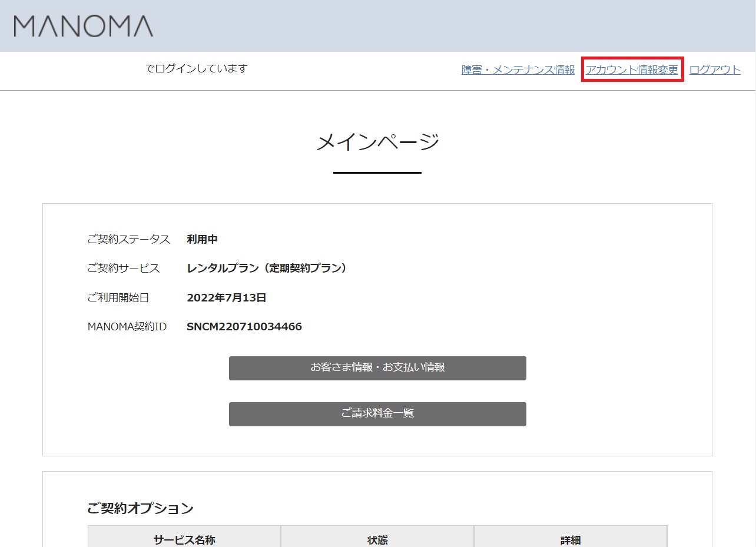Select レンタルプラン（定期契約プラン） value
The height and width of the screenshot is (547, 756).
[x=269, y=268]
